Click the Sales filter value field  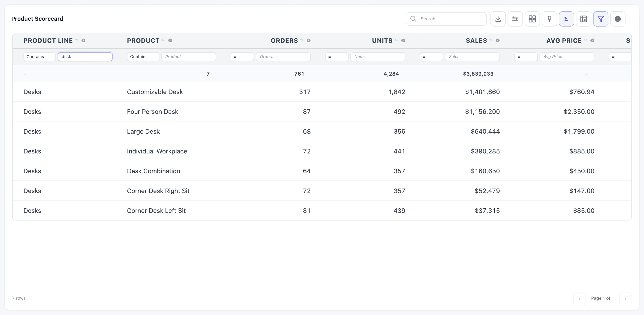(x=472, y=57)
